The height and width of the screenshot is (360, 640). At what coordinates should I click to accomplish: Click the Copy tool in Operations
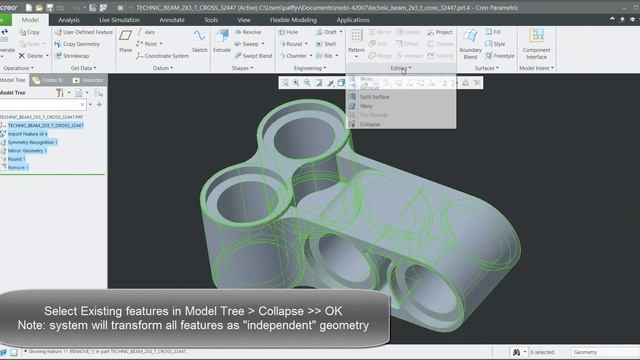coord(29,32)
